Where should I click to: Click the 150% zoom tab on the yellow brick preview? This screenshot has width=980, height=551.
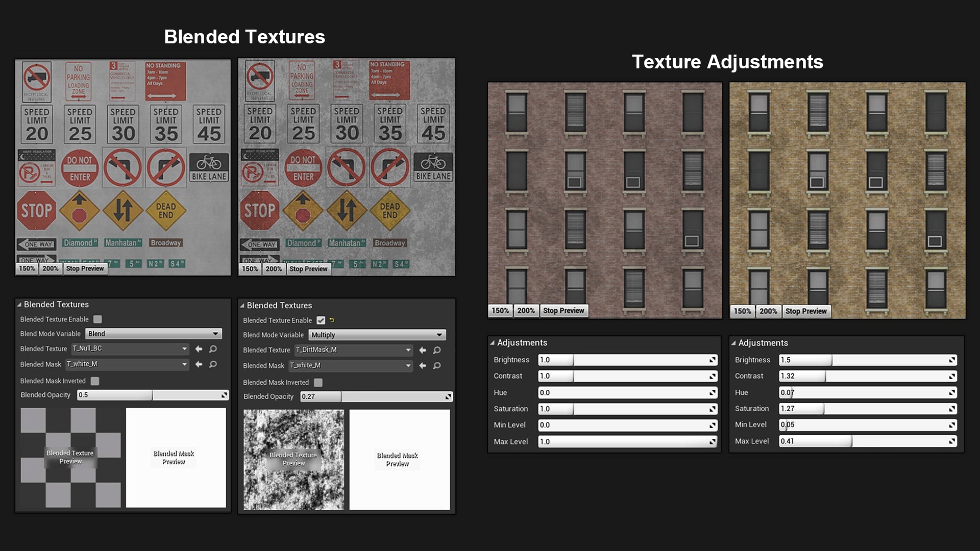(742, 311)
